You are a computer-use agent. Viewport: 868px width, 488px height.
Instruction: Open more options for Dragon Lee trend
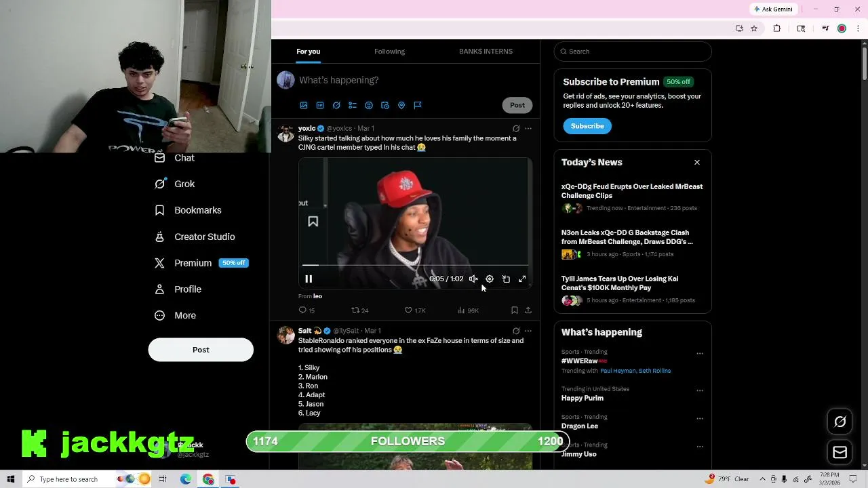click(x=700, y=419)
